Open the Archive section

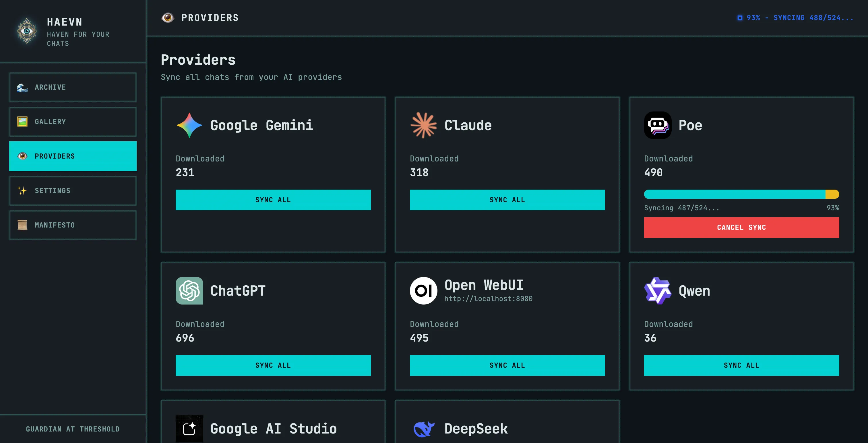click(72, 87)
